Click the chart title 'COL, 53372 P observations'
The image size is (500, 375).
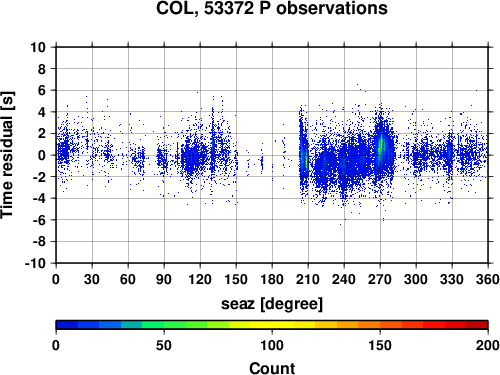pos(272,8)
